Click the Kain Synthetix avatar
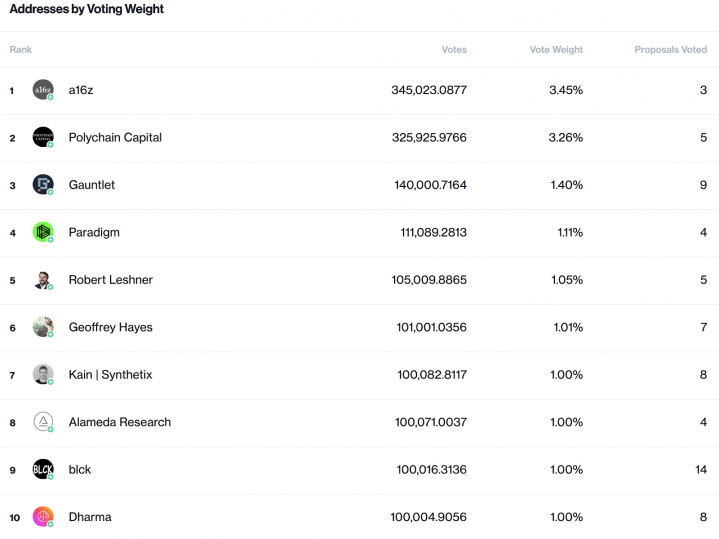Viewport: 719px width, 539px height. [x=43, y=375]
